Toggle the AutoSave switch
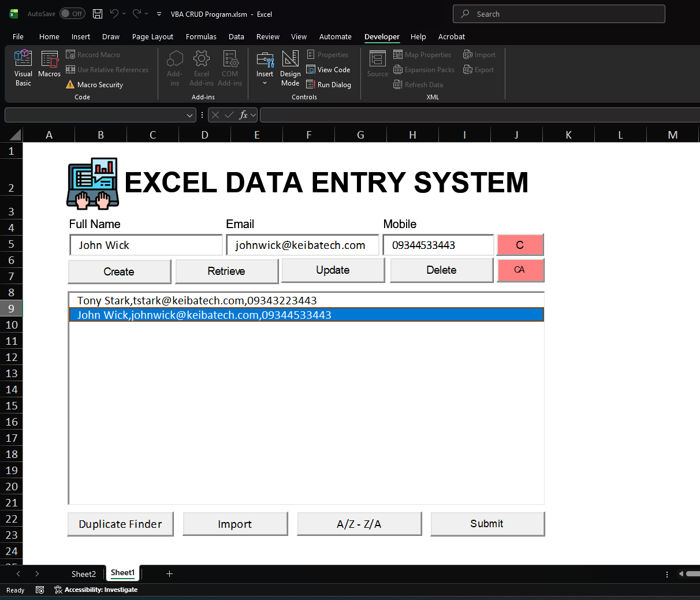The width and height of the screenshot is (700, 600). [72, 13]
